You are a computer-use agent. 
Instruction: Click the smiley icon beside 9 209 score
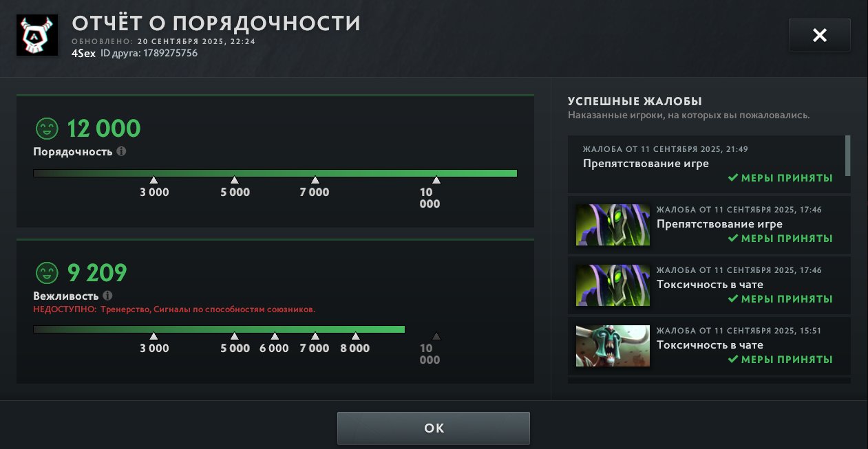tap(46, 274)
